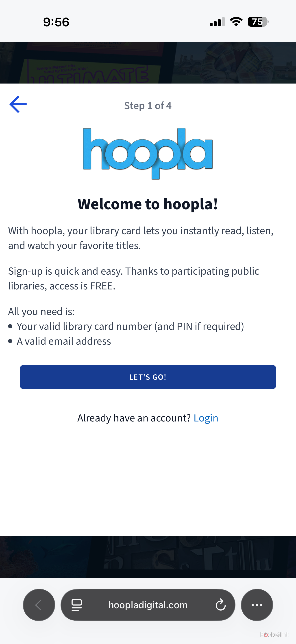296x644 pixels.
Task: Click the hoopla logo
Action: coord(148,154)
